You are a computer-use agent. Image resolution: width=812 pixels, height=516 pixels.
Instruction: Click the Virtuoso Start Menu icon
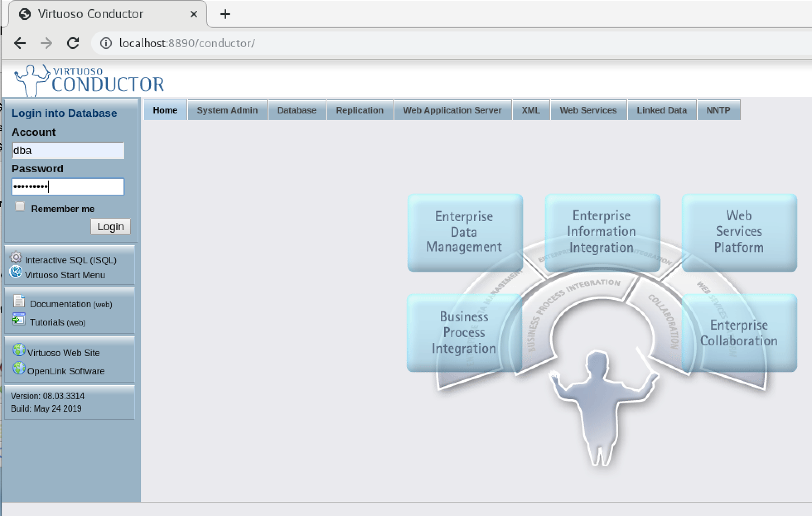pos(16,272)
